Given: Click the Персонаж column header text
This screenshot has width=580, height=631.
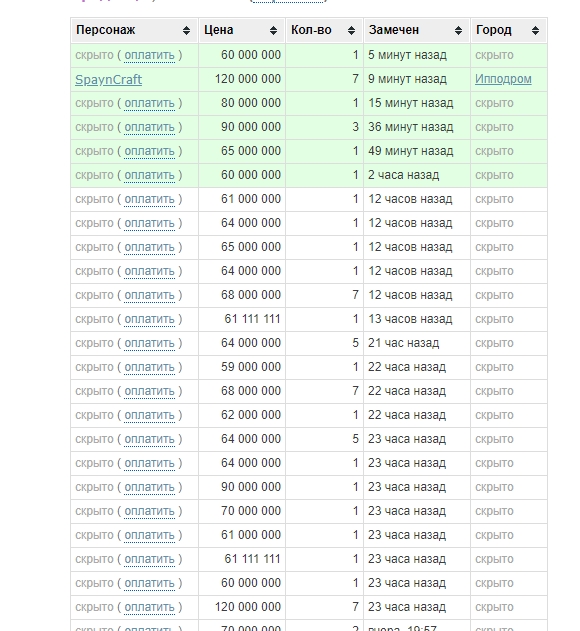Looking at the screenshot, I should click(105, 30).
